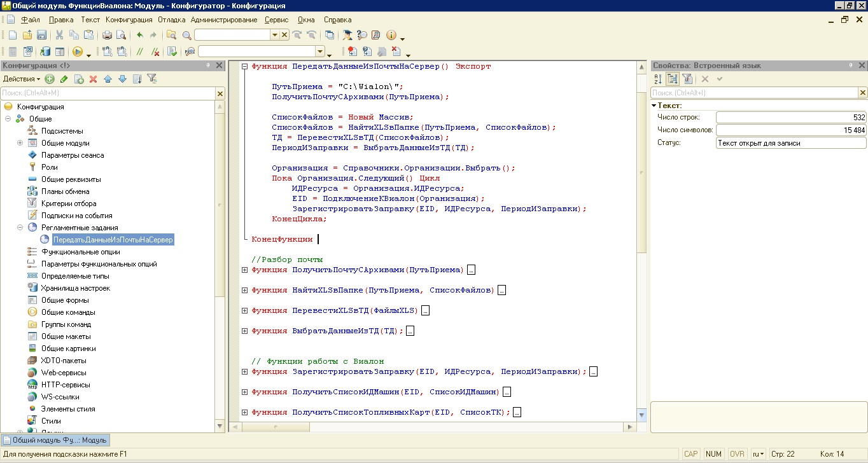Viewport: 868px width, 463px height.
Task: Collapse the Текст section in Properties
Action: tap(654, 106)
